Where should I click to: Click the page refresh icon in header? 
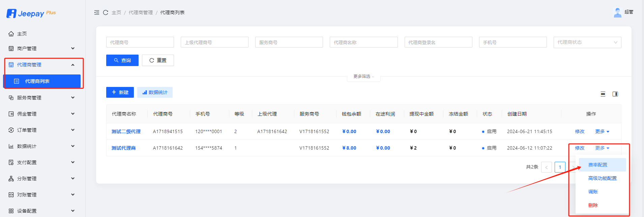coord(106,12)
